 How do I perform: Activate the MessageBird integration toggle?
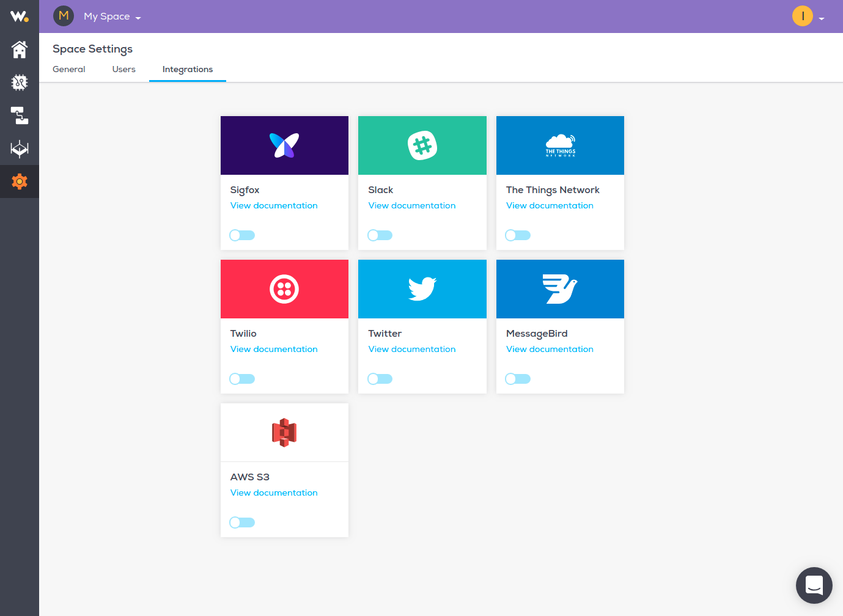point(518,379)
